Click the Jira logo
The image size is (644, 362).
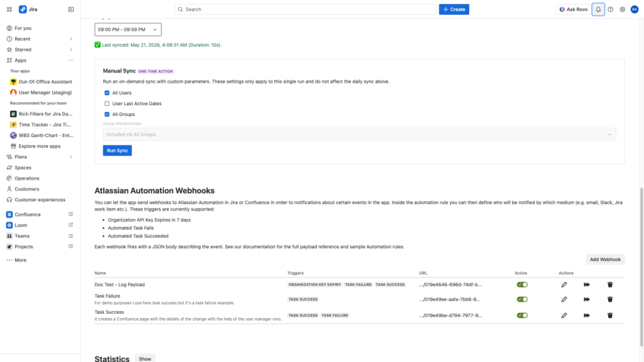pos(28,9)
